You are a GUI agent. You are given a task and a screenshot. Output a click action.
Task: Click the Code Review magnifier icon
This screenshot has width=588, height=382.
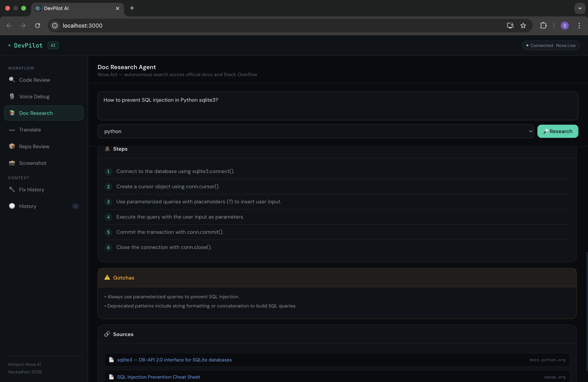point(12,80)
